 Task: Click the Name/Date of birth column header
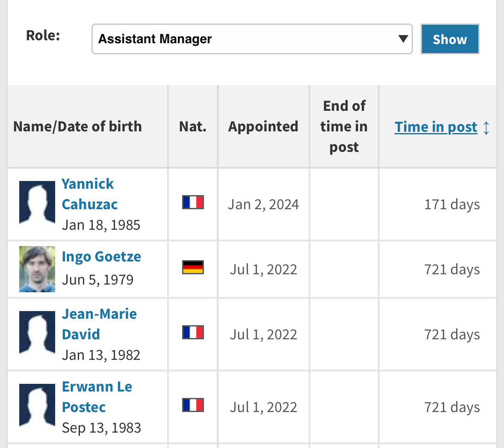pos(77,127)
